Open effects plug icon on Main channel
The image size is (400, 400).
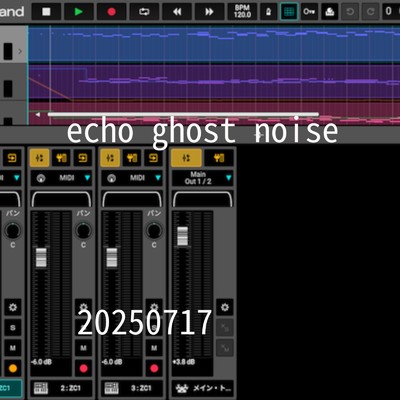pos(219,158)
